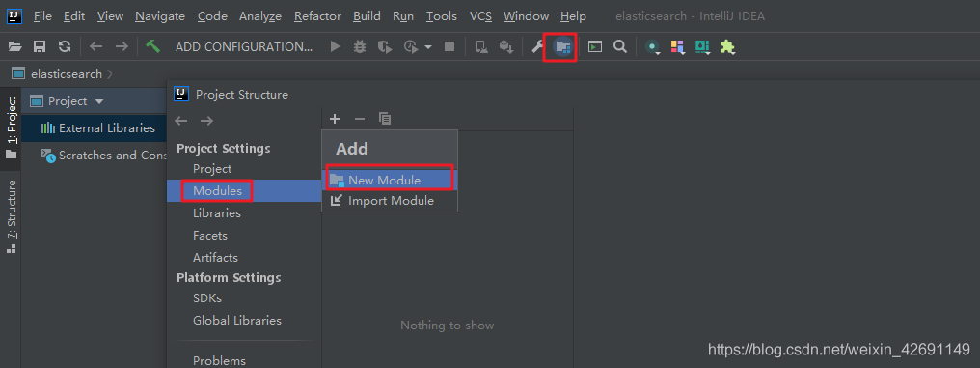
Task: Open the Navigate menu
Action: [x=161, y=16]
